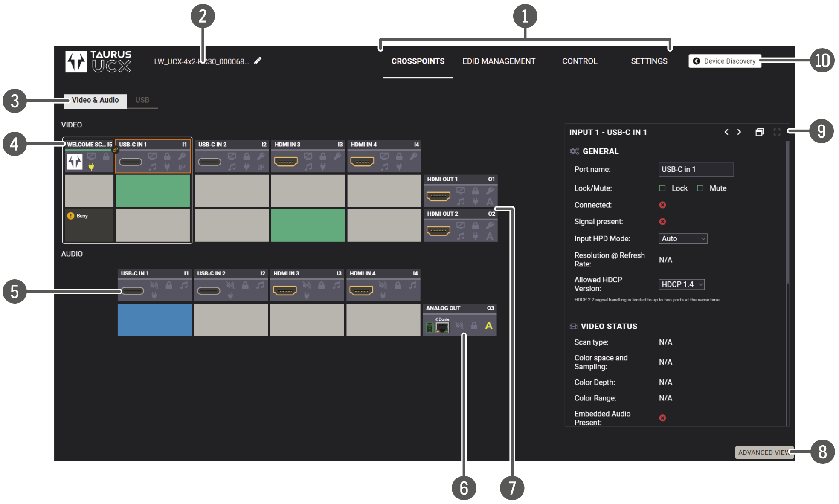
Task: Enable the Lock checkbox
Action: [662, 188]
